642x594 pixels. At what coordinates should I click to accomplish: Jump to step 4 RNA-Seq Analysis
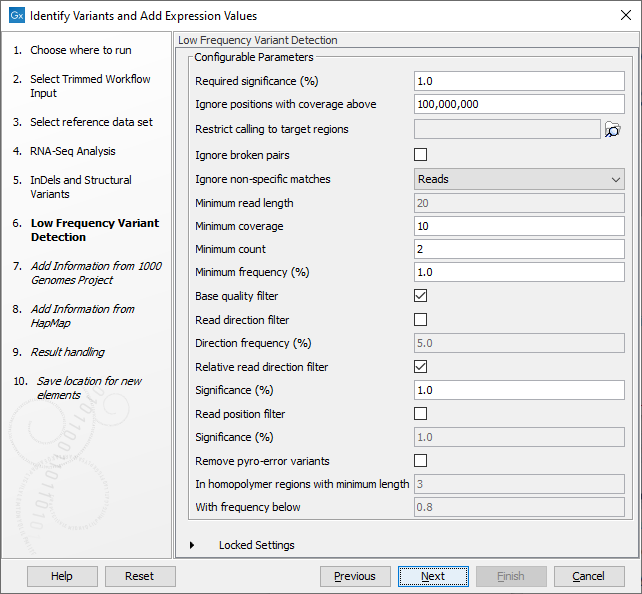pos(73,151)
